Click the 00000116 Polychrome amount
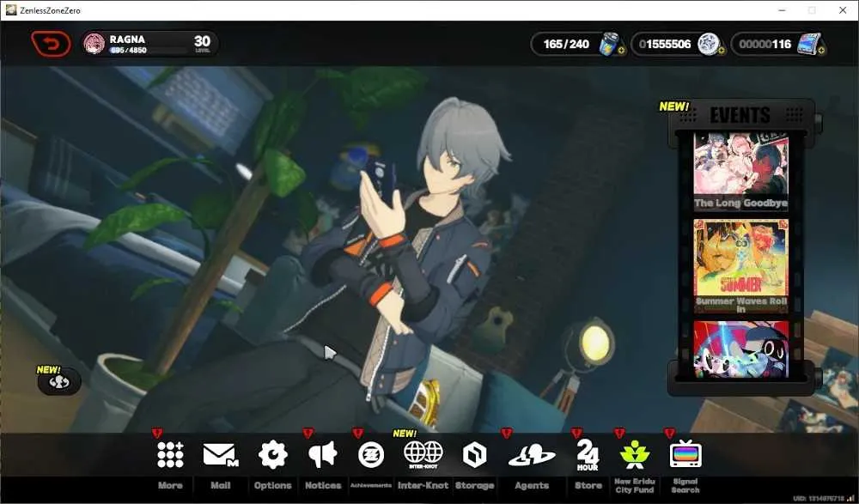This screenshot has height=504, width=859. tap(765, 44)
